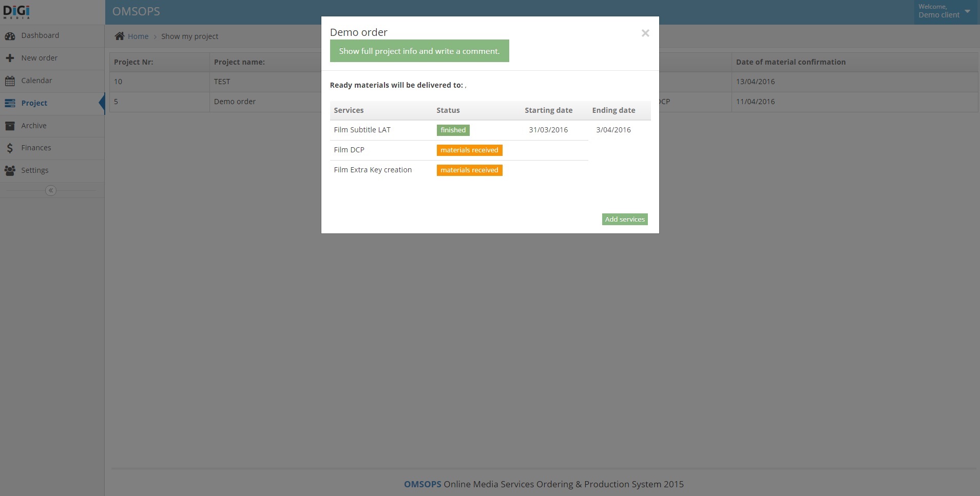Viewport: 980px width, 496px height.
Task: Follow the Home breadcrumb link
Action: pyautogui.click(x=138, y=36)
